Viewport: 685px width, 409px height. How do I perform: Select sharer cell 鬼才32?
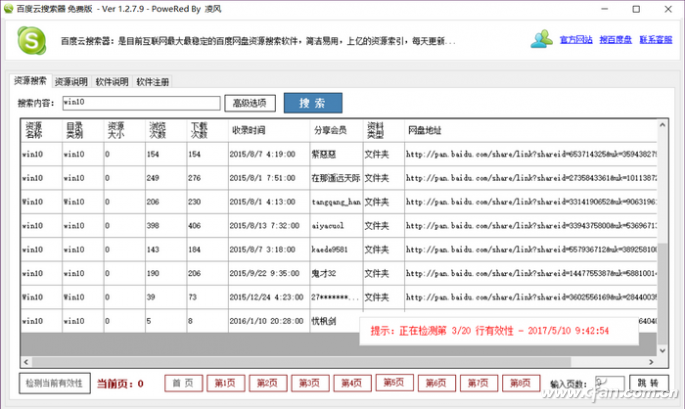point(336,273)
